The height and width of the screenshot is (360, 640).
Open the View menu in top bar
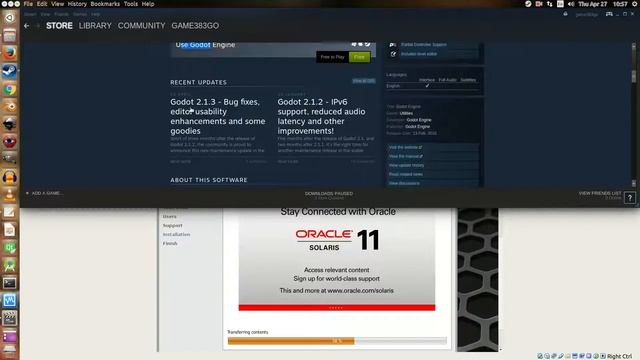click(58, 4)
